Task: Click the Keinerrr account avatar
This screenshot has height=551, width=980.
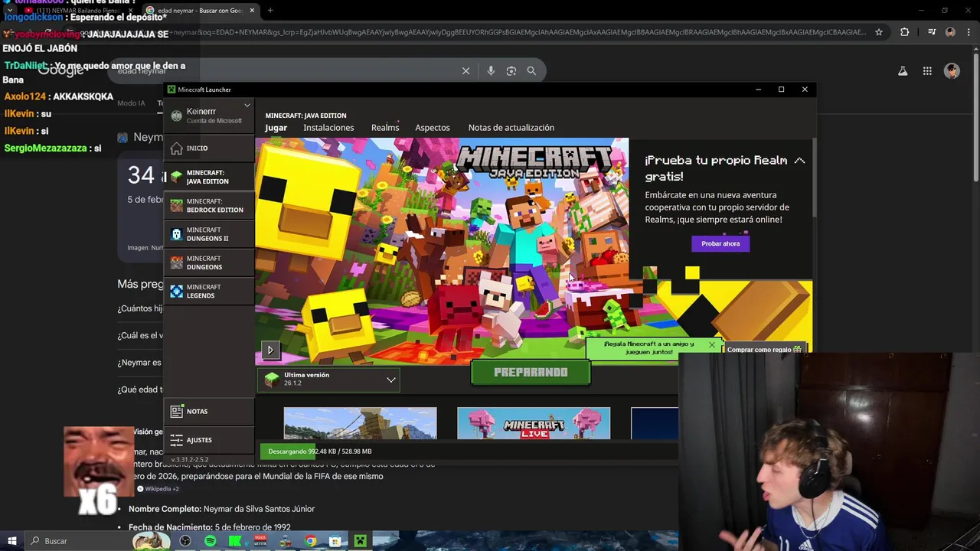Action: click(x=177, y=116)
